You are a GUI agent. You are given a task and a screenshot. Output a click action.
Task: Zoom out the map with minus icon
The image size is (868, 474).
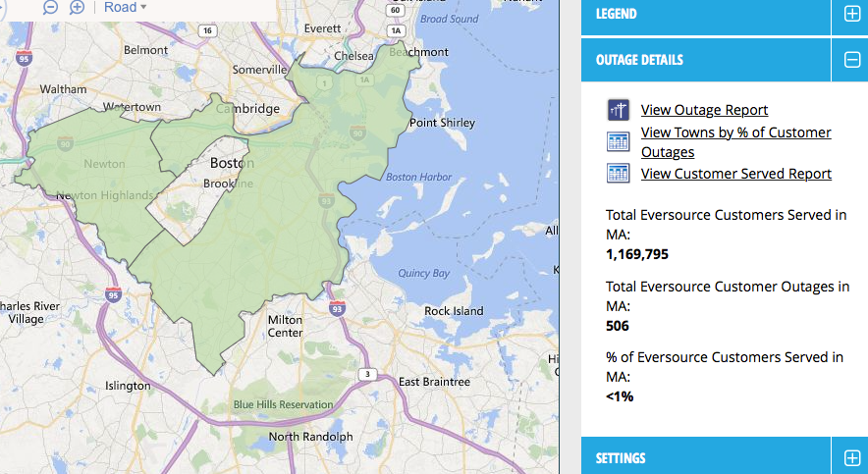(x=50, y=7)
